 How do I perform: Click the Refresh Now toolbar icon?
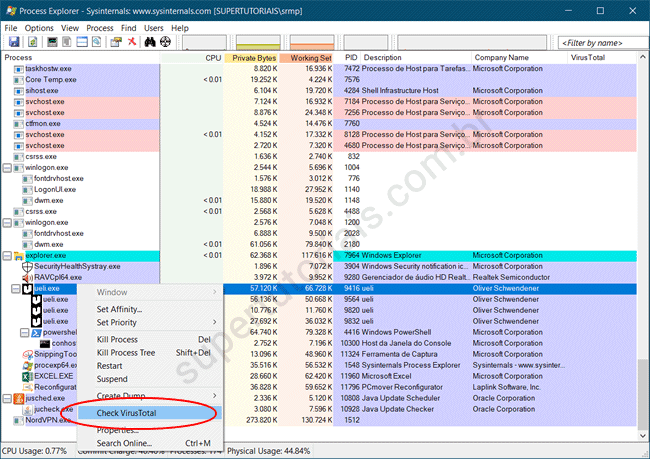(32, 42)
